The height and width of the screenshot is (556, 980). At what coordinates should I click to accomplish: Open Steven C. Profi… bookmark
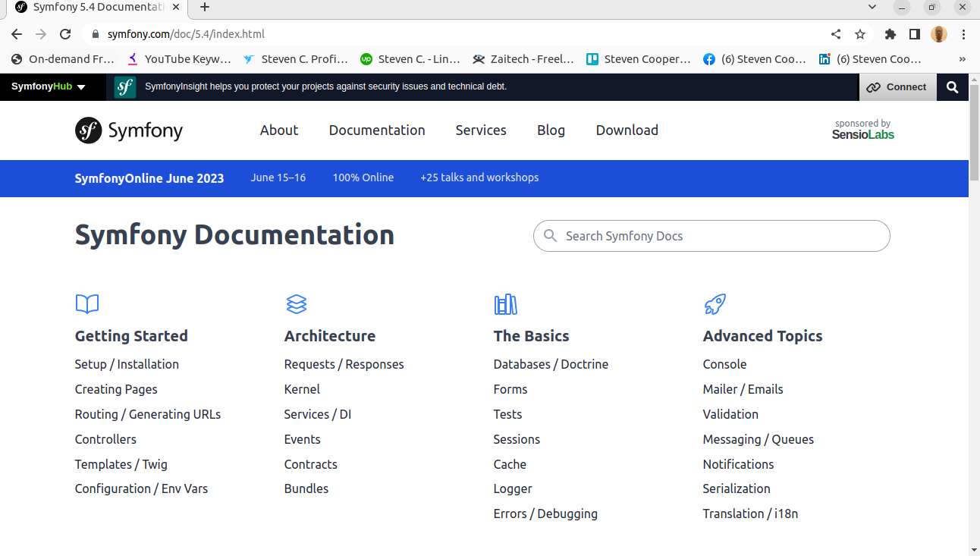coord(296,59)
